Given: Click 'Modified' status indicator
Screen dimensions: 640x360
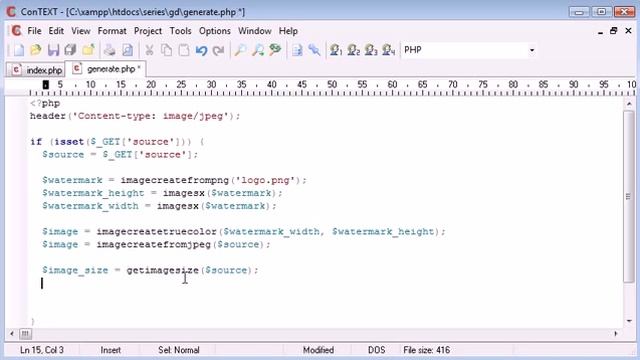Looking at the screenshot, I should click(x=318, y=350).
